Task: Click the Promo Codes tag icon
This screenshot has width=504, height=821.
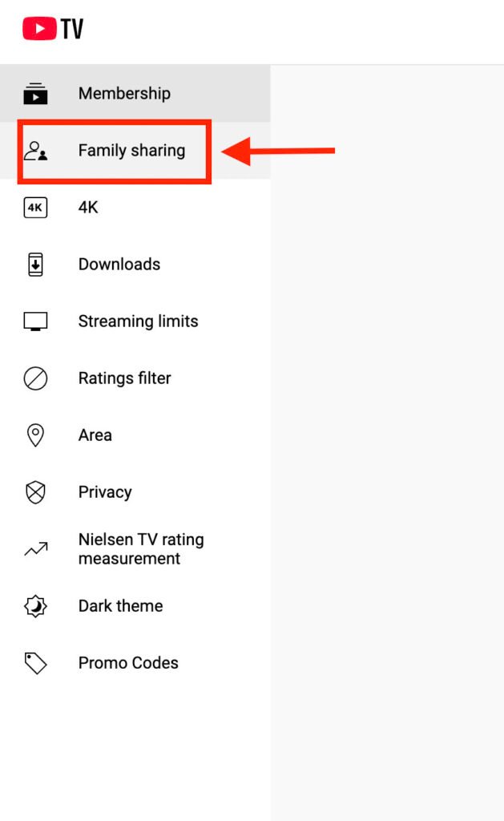Action: pyautogui.click(x=35, y=663)
